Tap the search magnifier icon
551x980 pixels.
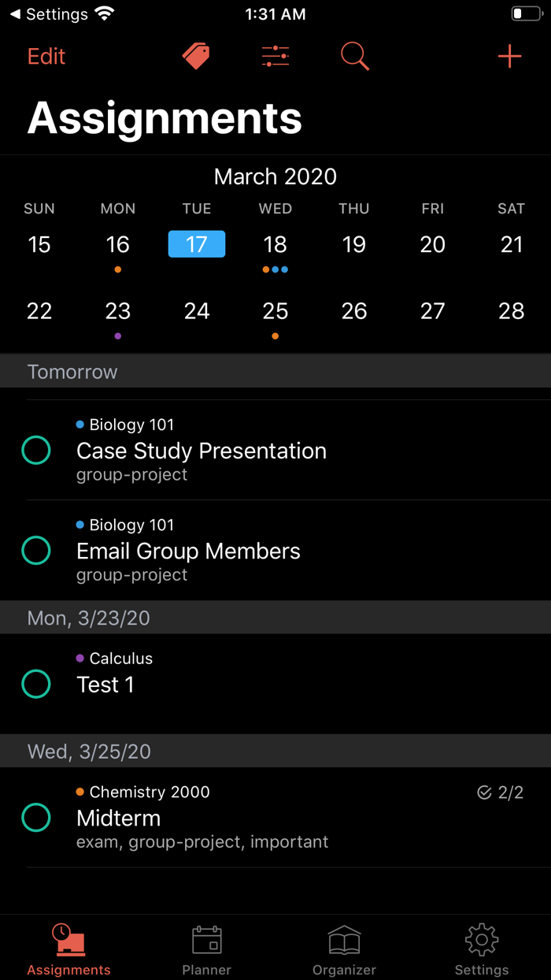coord(354,56)
